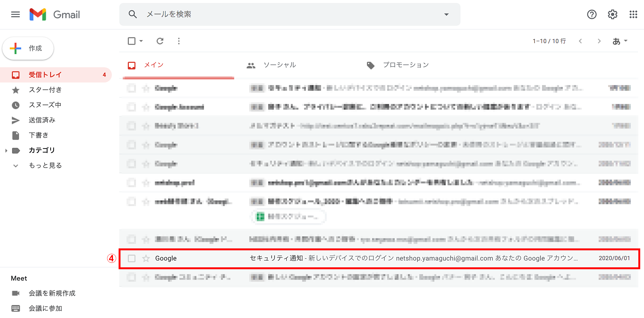Open the main hamburger menu
This screenshot has height=318, width=644.
click(x=15, y=14)
